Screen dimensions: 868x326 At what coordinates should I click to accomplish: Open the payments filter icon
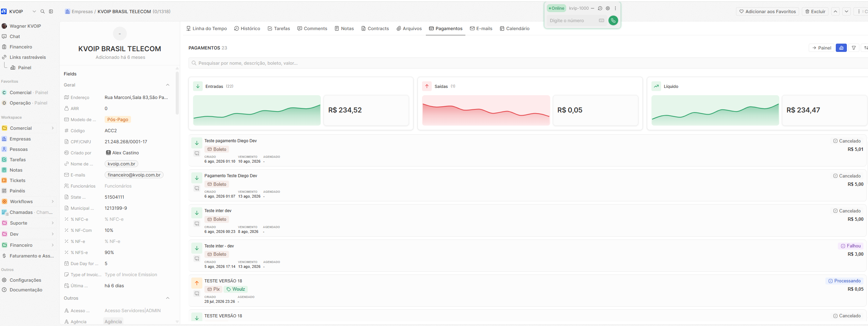[854, 48]
